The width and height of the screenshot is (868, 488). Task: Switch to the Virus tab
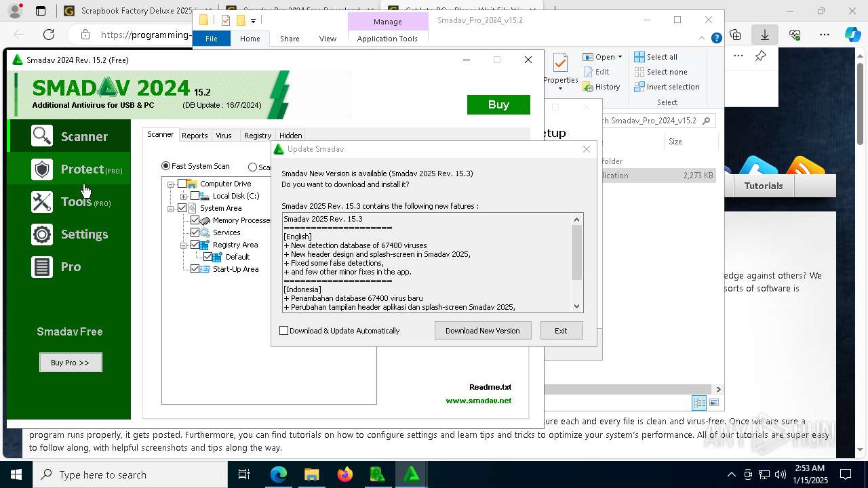coord(224,136)
